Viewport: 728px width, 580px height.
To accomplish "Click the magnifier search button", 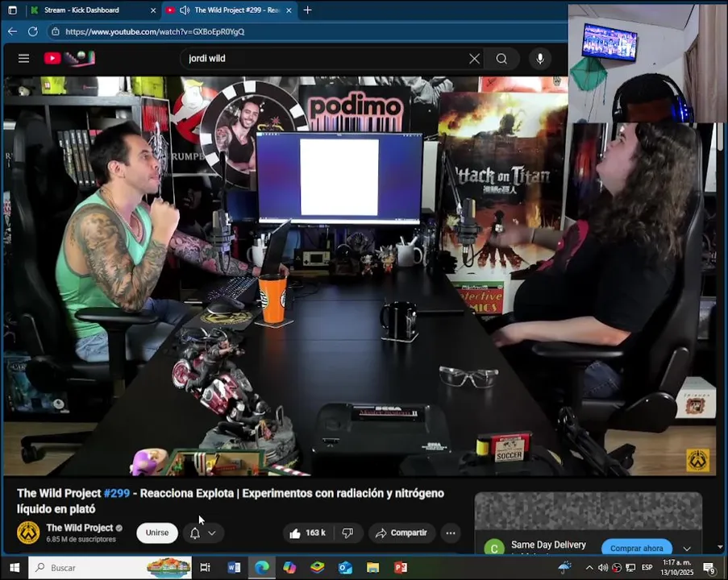I will [x=501, y=59].
